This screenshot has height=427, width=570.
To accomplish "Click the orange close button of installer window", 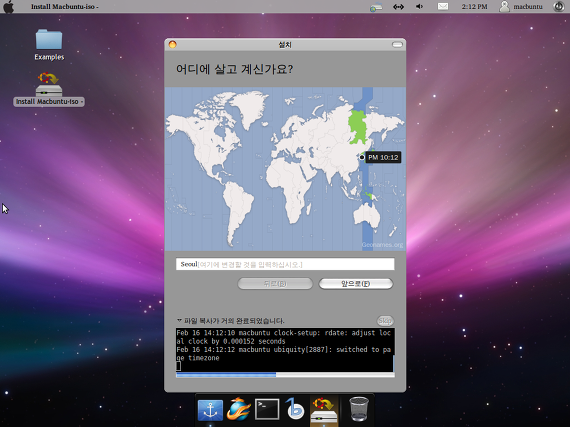I will 173,44.
